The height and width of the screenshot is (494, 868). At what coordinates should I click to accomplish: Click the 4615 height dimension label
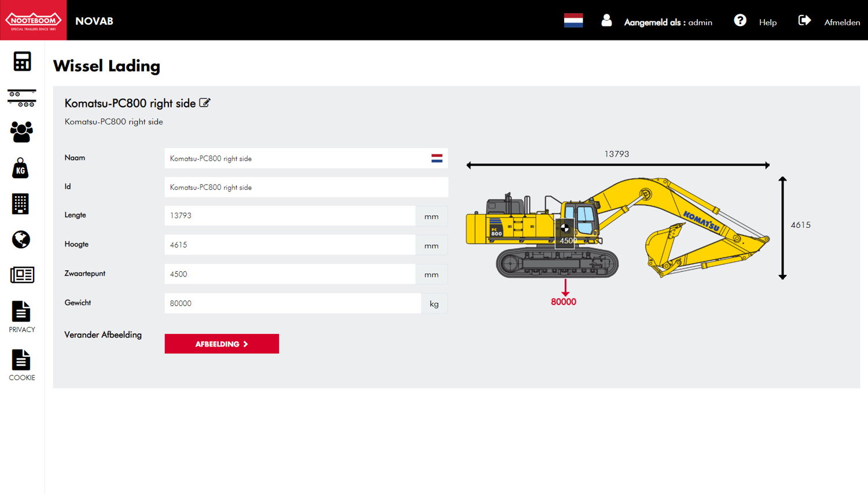(x=801, y=225)
